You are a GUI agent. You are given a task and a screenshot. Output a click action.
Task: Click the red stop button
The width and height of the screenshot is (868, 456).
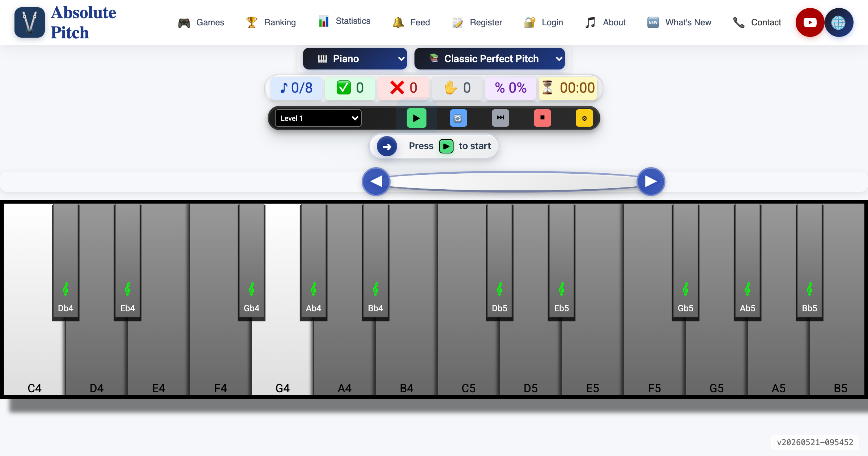pos(542,118)
